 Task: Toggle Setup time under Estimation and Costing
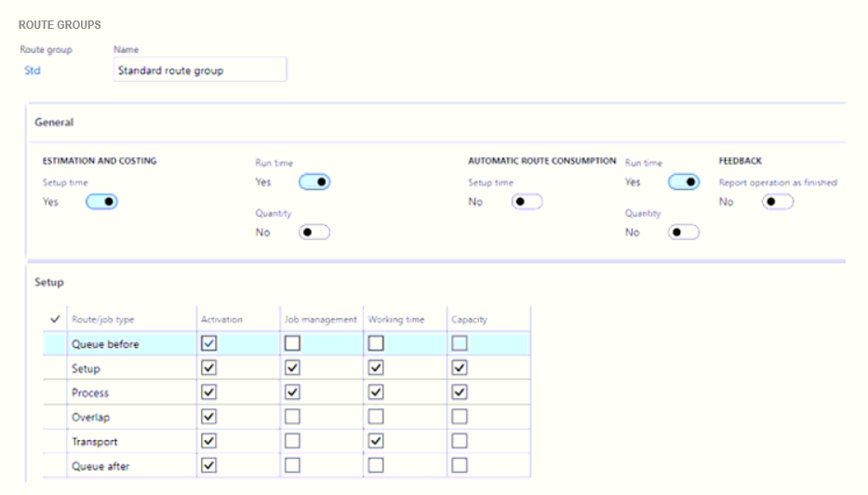[x=101, y=202]
